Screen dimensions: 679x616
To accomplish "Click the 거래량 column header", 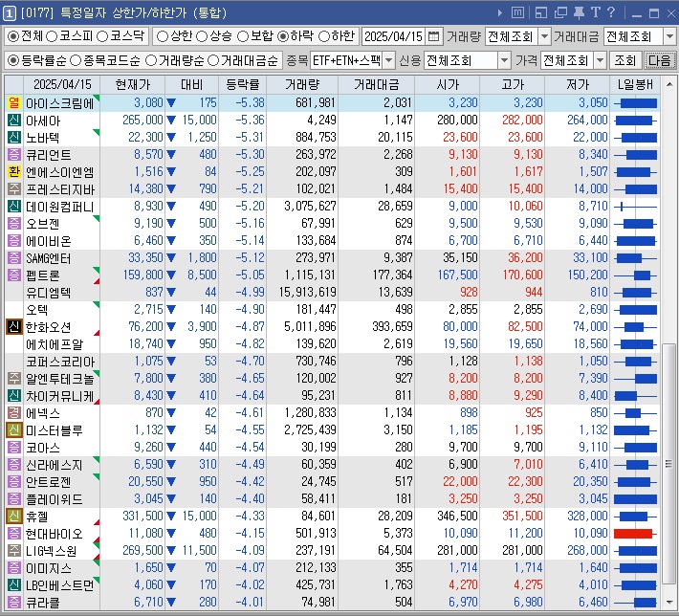I will (x=302, y=84).
